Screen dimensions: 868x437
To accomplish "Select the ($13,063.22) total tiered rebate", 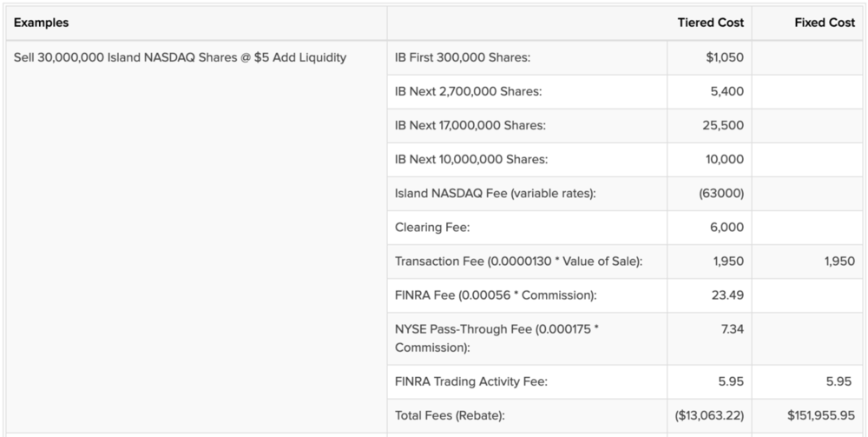I will pos(708,415).
